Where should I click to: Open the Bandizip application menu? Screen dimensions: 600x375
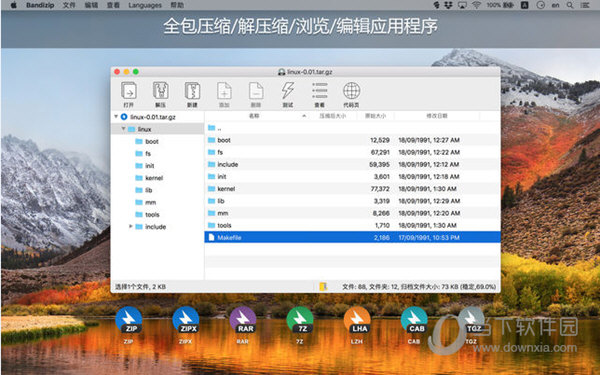40,5
